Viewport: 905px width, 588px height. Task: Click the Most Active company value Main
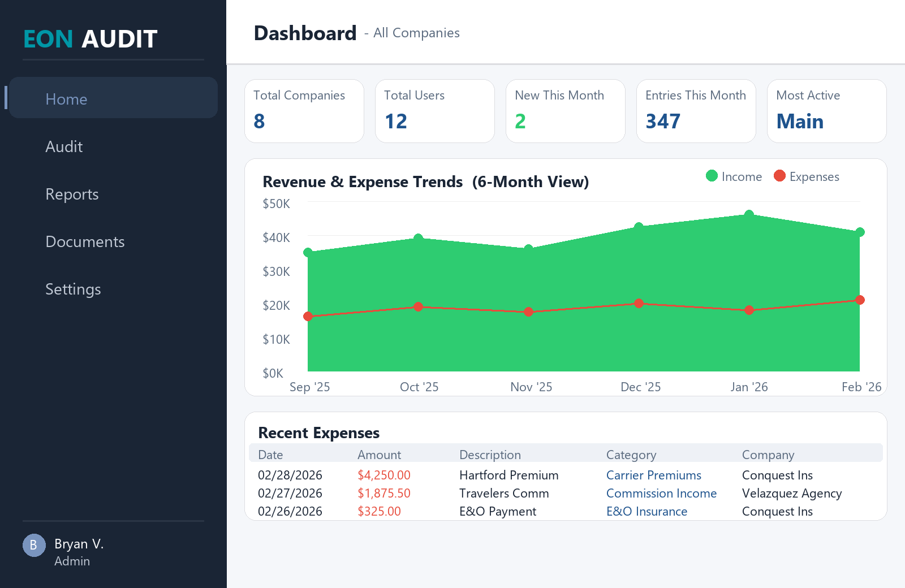click(800, 120)
